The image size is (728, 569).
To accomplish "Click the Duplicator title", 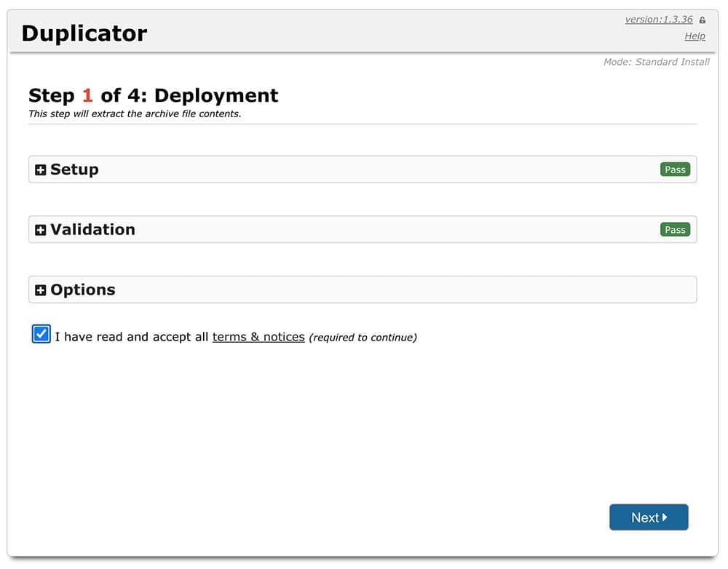I will pyautogui.click(x=84, y=33).
